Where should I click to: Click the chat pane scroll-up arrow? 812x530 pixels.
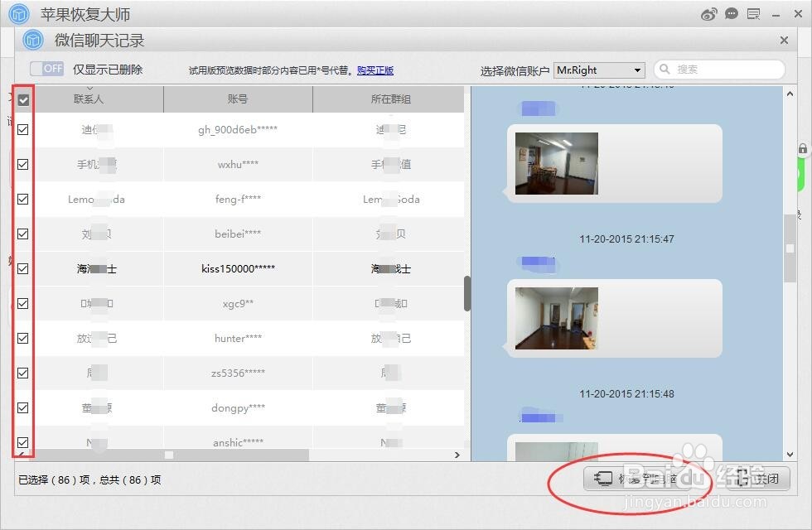pos(790,94)
